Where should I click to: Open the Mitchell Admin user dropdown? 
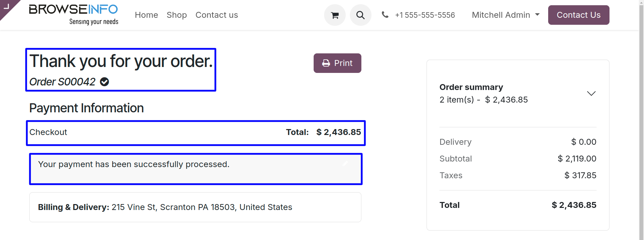(506, 15)
